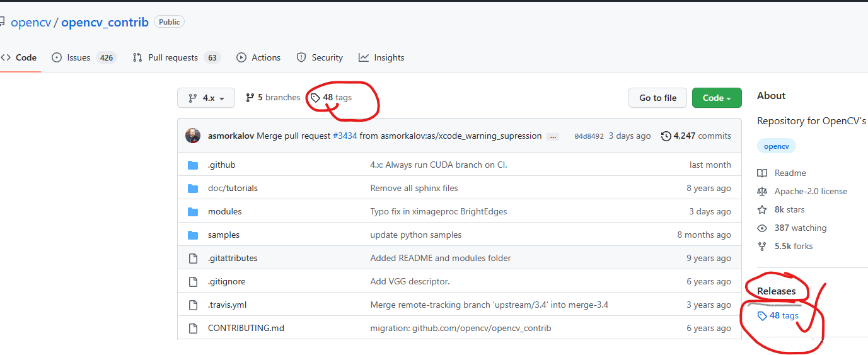The width and height of the screenshot is (868, 355).
Task: Open commit '4.x: Always run CUDA branch on CI.'
Action: (439, 165)
